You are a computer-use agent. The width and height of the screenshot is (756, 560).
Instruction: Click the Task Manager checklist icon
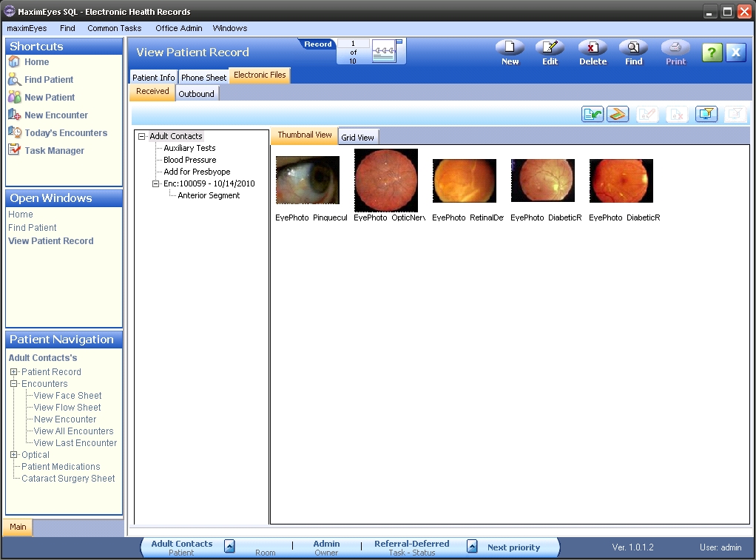pyautogui.click(x=15, y=150)
